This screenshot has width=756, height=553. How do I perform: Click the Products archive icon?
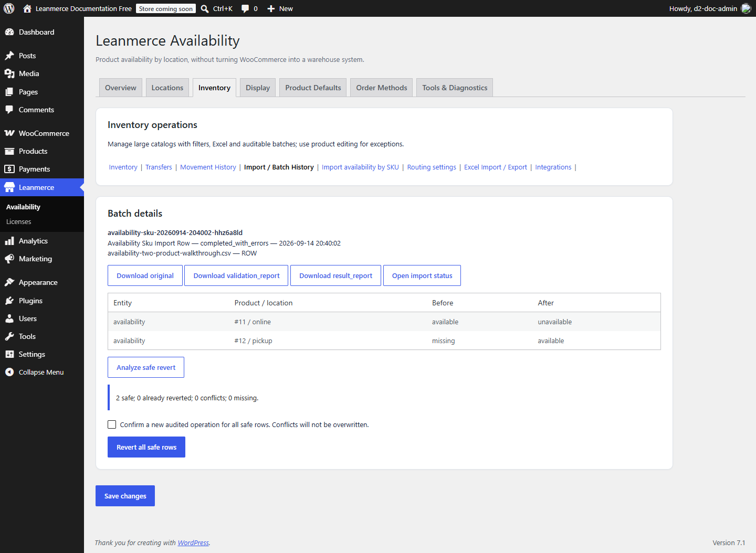click(9, 151)
